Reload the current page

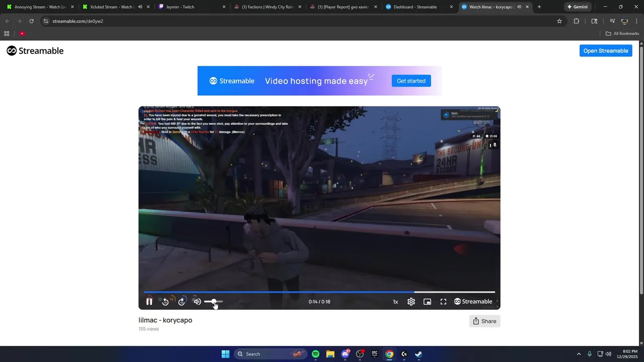coord(31,21)
